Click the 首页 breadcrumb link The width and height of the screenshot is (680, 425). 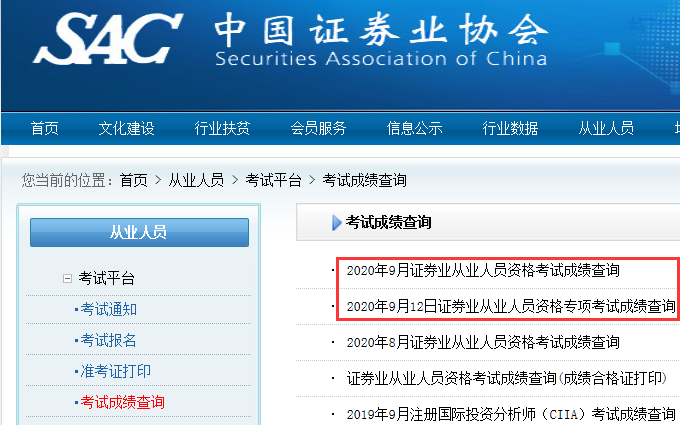click(133, 180)
